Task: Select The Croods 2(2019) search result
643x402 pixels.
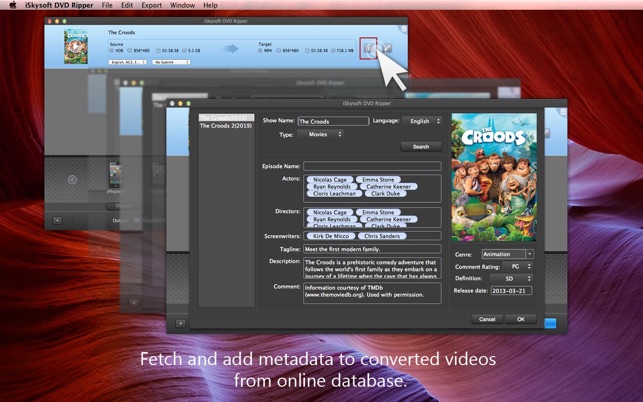Action: click(227, 127)
